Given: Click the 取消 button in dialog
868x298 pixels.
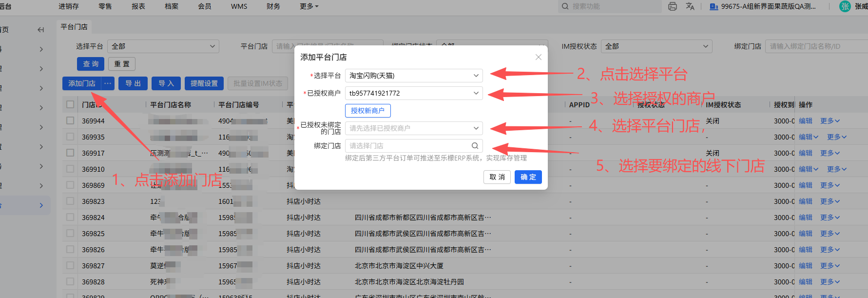Looking at the screenshot, I should click(497, 177).
